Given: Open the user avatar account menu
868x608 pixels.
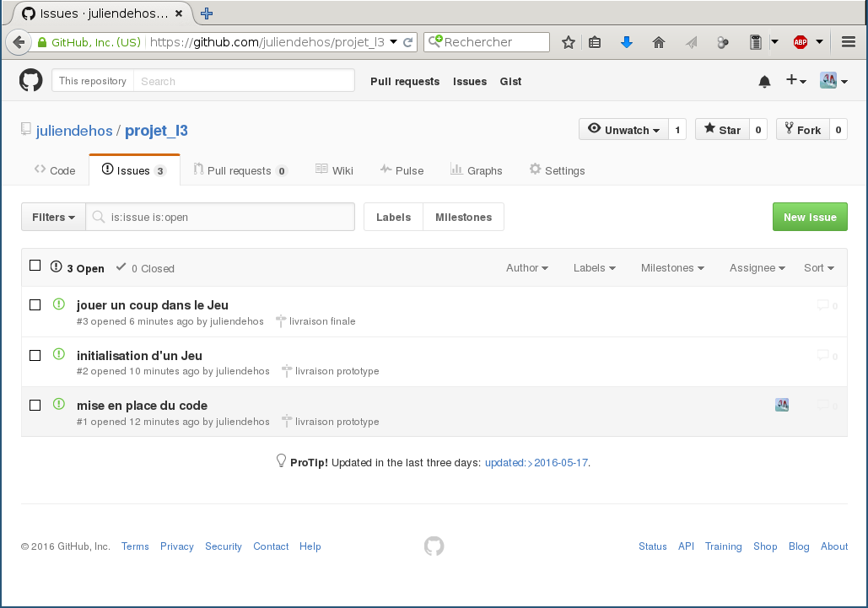Looking at the screenshot, I should coord(833,81).
